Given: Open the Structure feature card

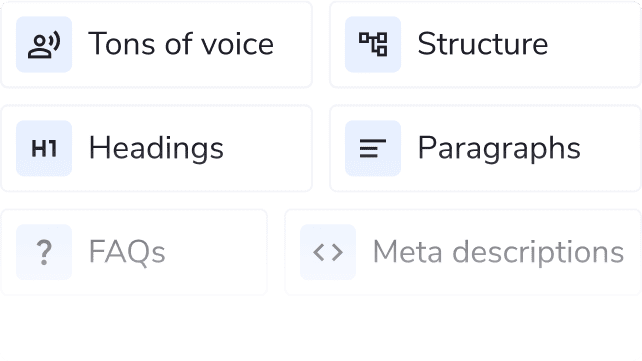Looking at the screenshot, I should (x=486, y=45).
